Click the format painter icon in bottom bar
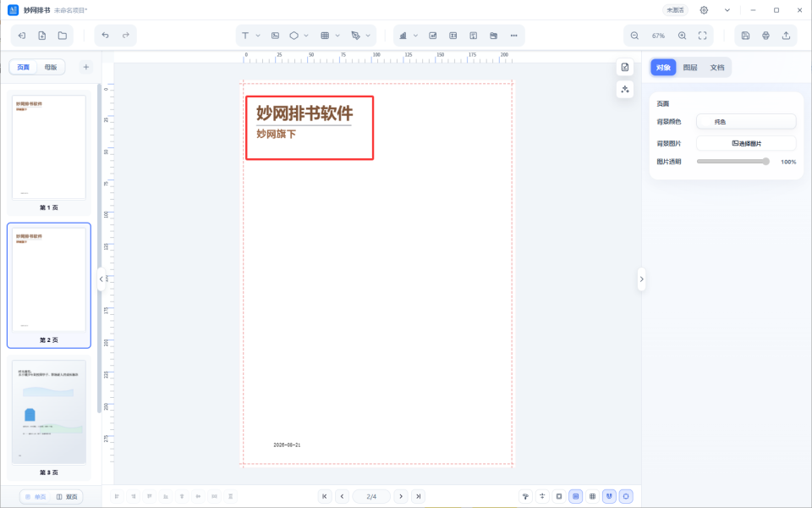812x508 pixels. coord(525,496)
